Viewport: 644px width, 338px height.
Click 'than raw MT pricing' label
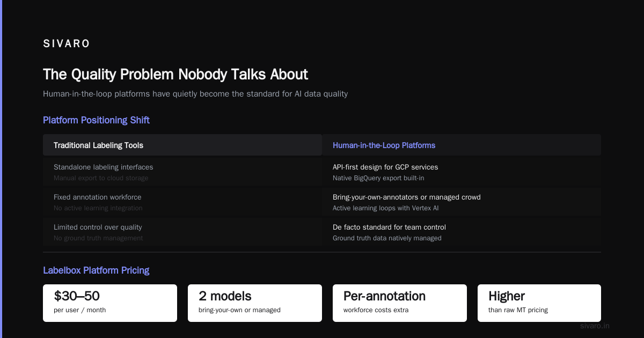(518, 310)
